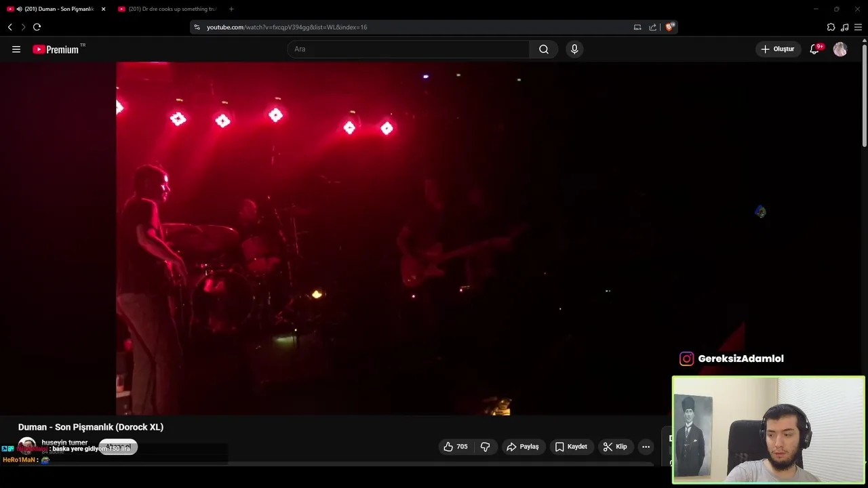Open a new browser tab
868x488 pixels.
[231, 9]
